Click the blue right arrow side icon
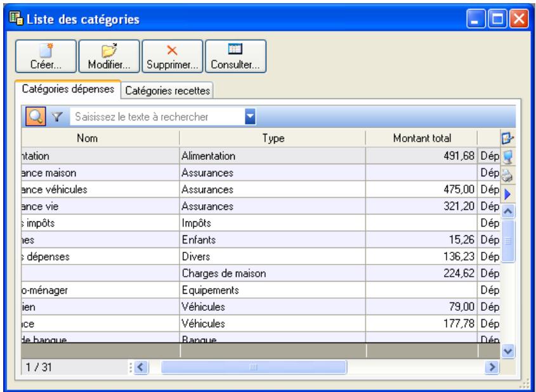Viewport: 536px width, 392px height. pyautogui.click(x=507, y=194)
